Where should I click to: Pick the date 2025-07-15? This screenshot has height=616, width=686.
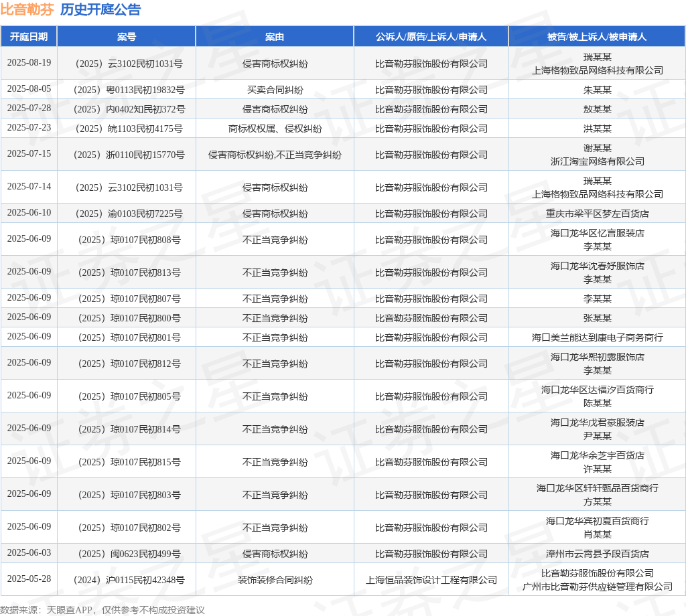[x=29, y=154]
